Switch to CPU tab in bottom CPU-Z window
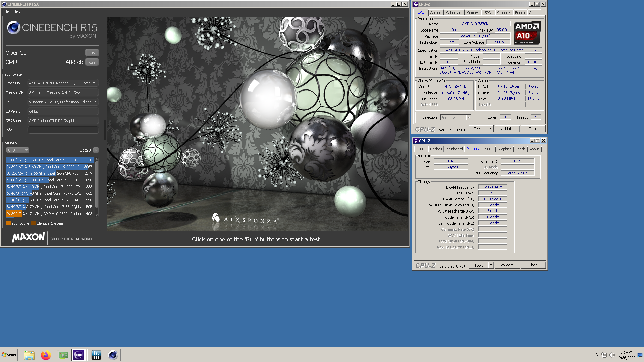Viewport: 644px width, 362px height. pyautogui.click(x=421, y=149)
